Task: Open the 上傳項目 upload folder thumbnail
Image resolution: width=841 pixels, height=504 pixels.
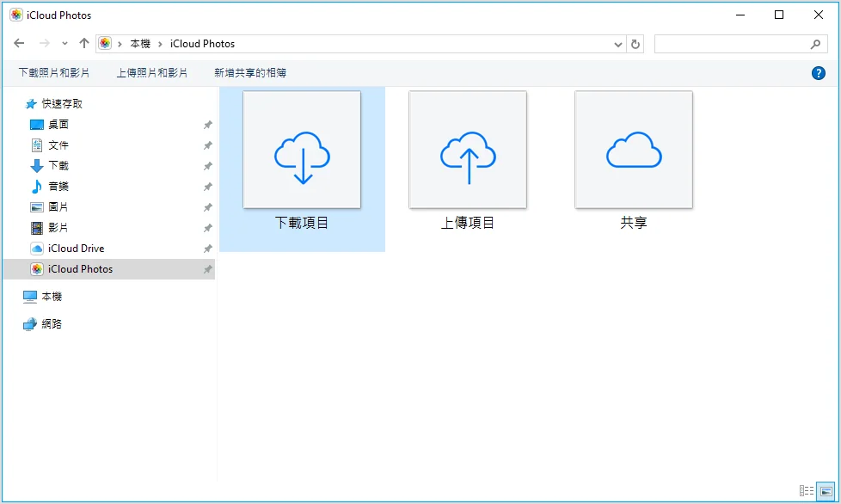Action: point(468,150)
